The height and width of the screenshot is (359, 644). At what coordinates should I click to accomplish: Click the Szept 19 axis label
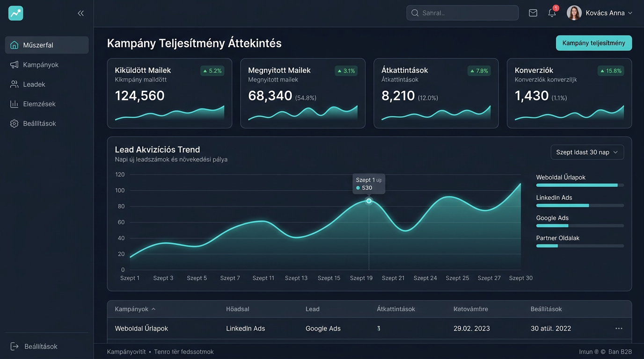coord(361,278)
